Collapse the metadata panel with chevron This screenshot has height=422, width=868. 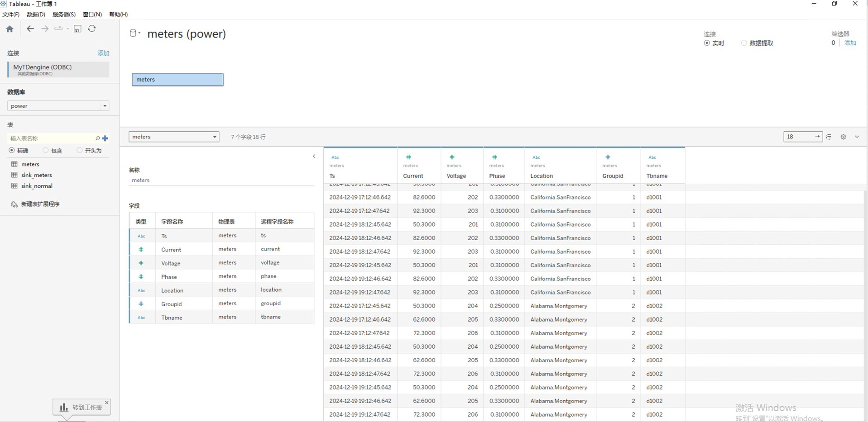(x=314, y=156)
